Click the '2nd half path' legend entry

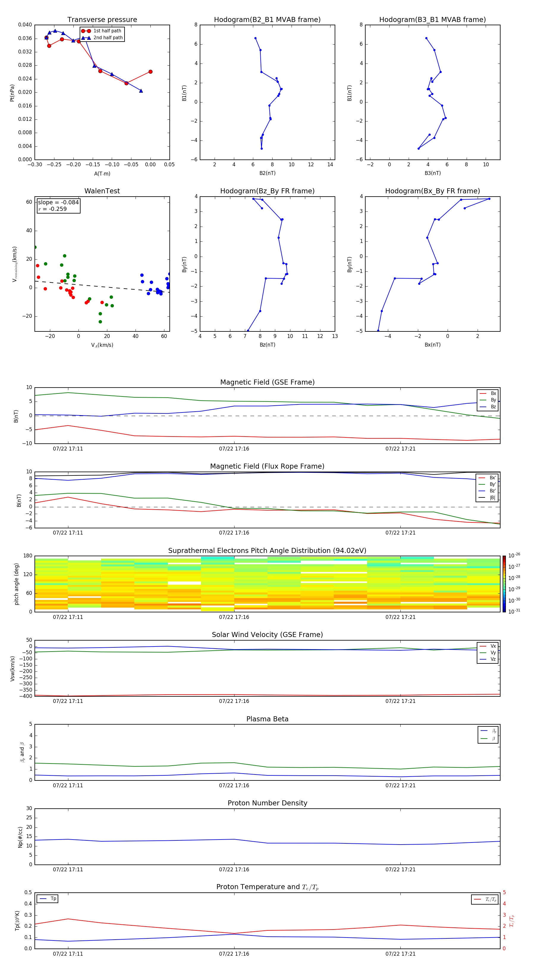coord(102,38)
